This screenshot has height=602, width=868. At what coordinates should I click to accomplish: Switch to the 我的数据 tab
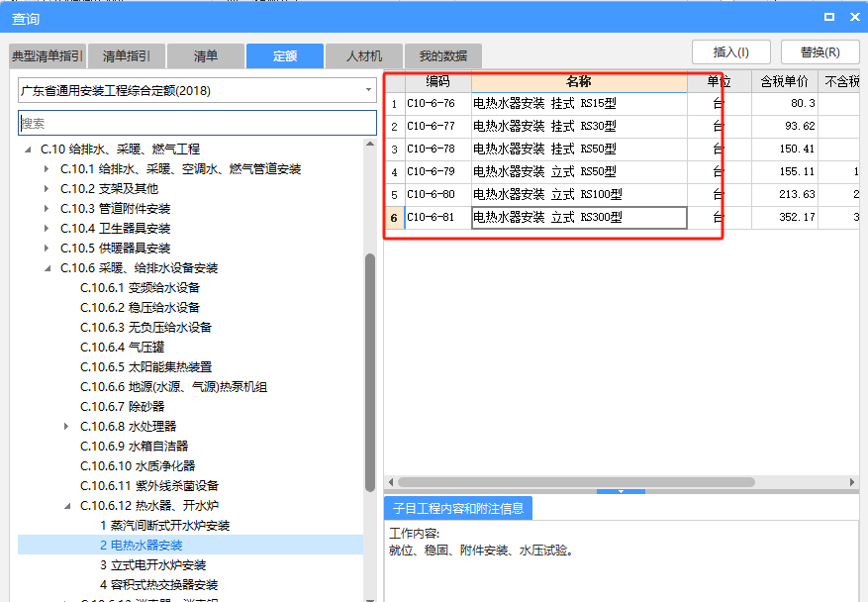(x=442, y=55)
